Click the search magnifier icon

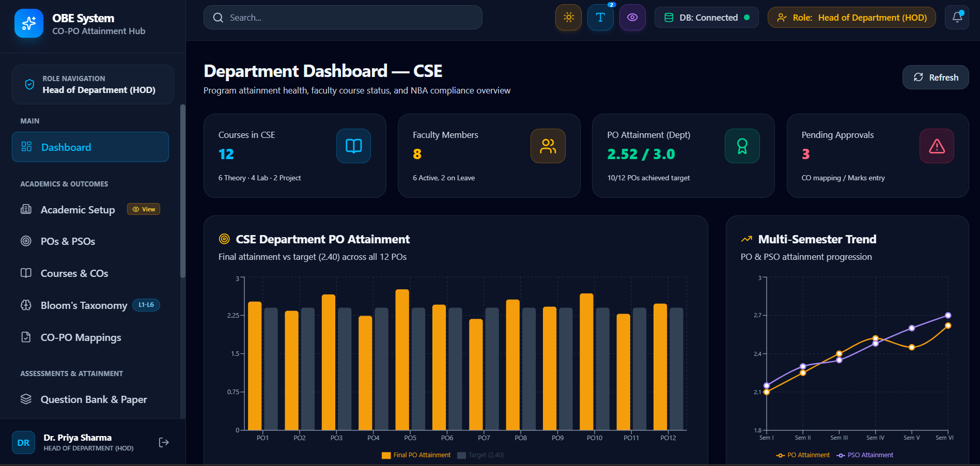219,18
